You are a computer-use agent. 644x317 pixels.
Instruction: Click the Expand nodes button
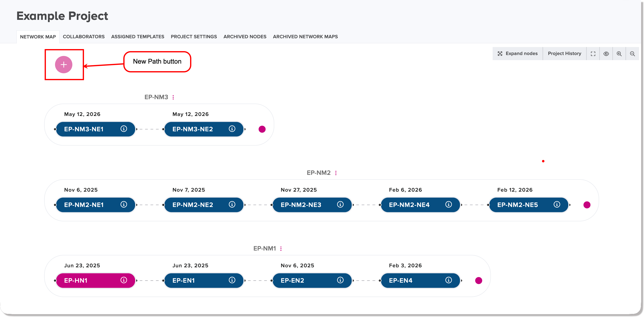[x=517, y=54]
